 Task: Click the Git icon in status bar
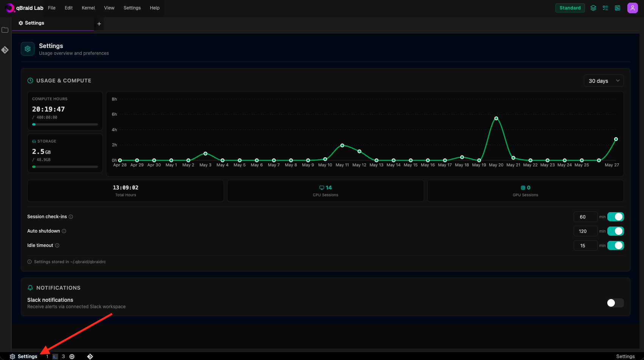[90, 357]
